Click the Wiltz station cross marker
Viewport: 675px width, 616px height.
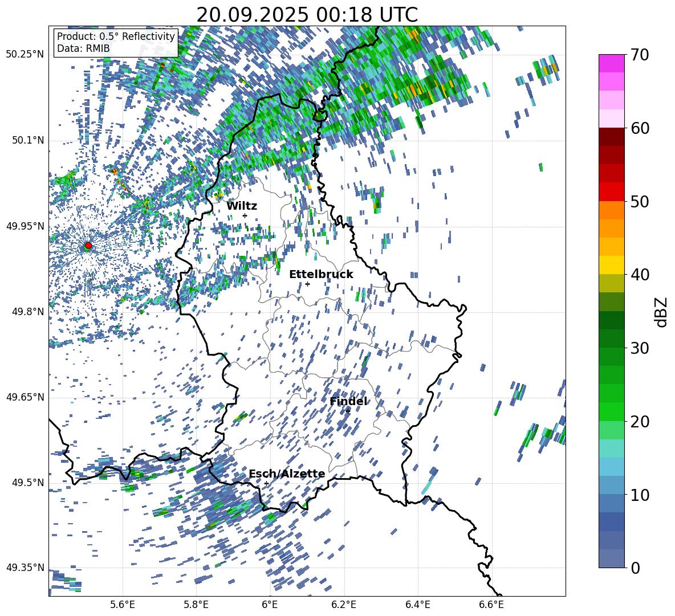tap(245, 215)
